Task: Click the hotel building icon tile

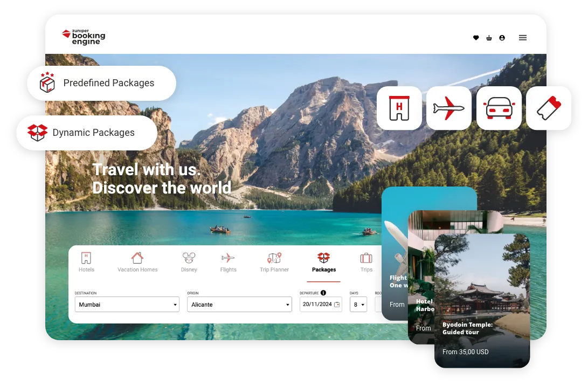Action: click(399, 108)
